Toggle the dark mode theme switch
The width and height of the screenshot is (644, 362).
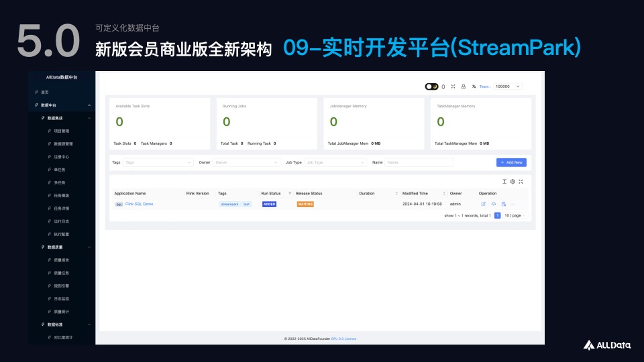tap(431, 86)
